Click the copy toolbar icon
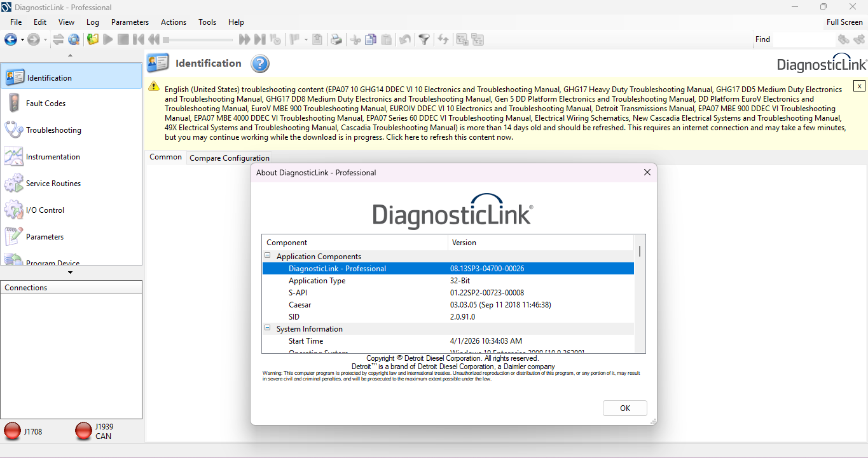Image resolution: width=868 pixels, height=458 pixels. click(x=371, y=39)
